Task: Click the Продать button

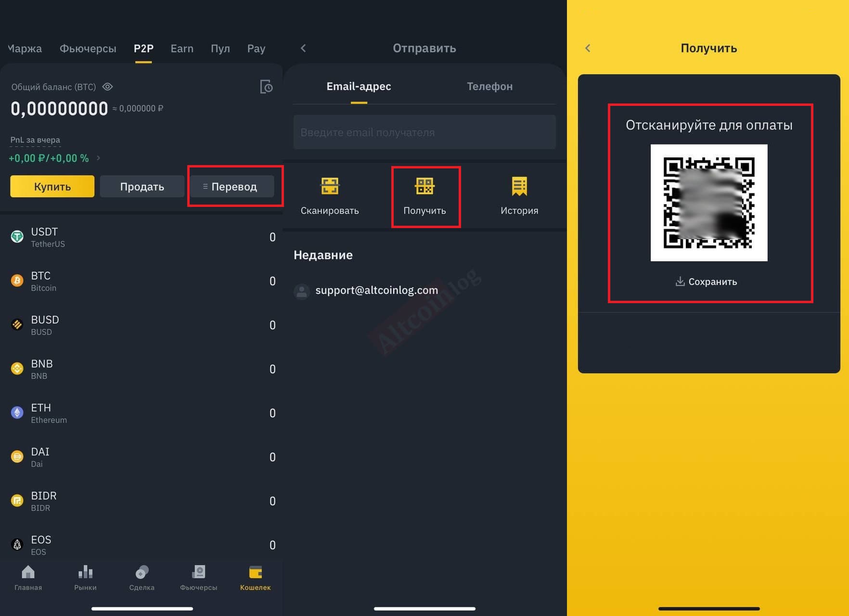Action: pos(142,186)
